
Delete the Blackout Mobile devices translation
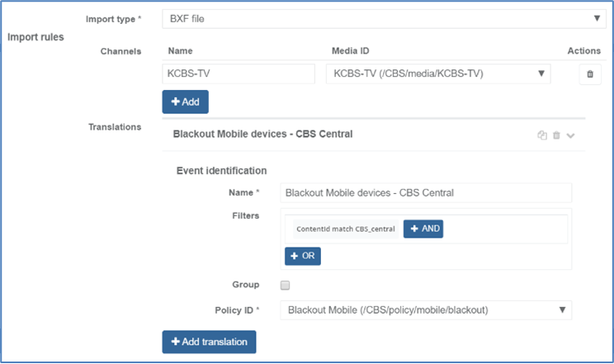556,135
